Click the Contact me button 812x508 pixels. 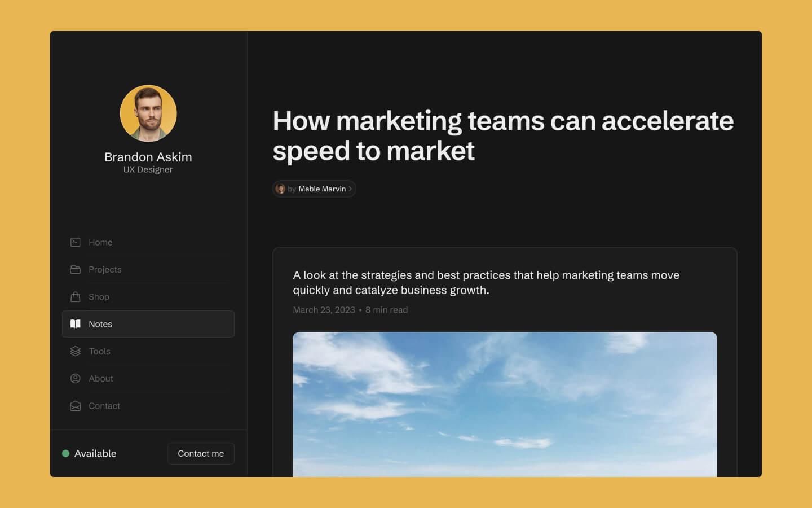pos(201,453)
